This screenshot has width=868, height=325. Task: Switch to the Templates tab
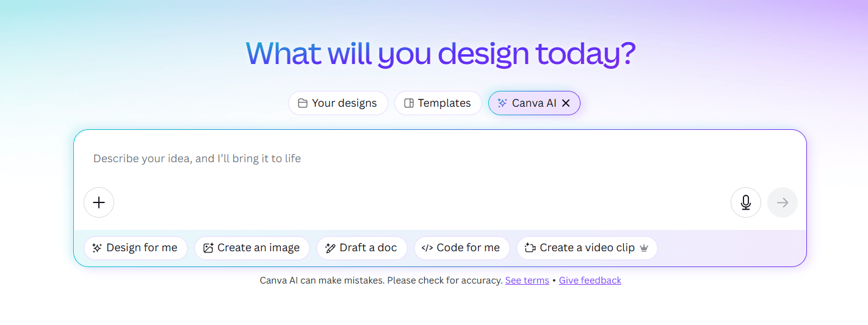[438, 103]
